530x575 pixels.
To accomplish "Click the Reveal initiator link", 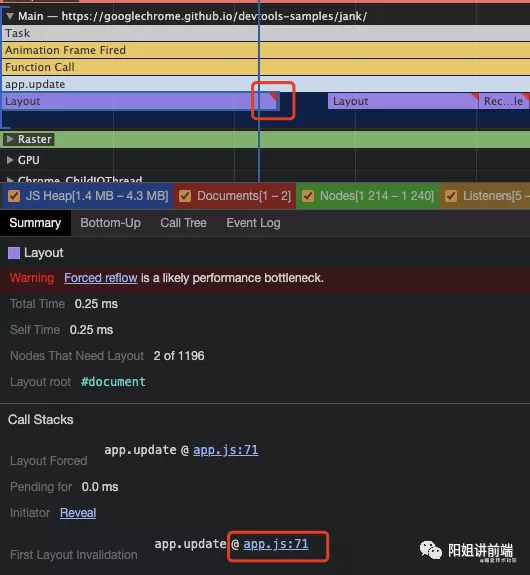I will point(78,513).
